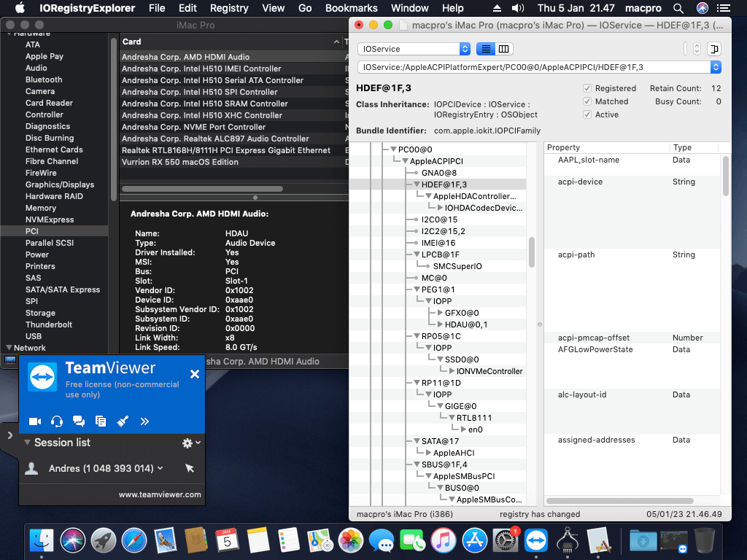Open TeamViewer from the Dock
This screenshot has height=560, width=747.
point(538,540)
